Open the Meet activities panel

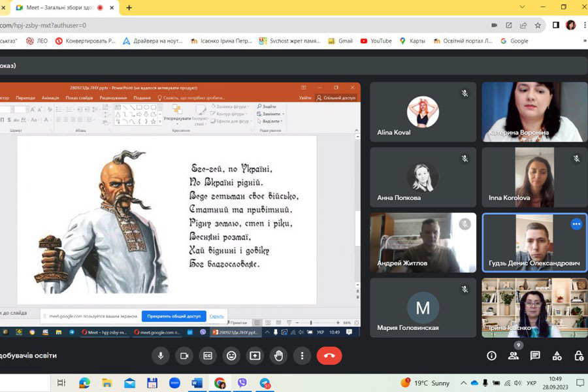pos(557,355)
